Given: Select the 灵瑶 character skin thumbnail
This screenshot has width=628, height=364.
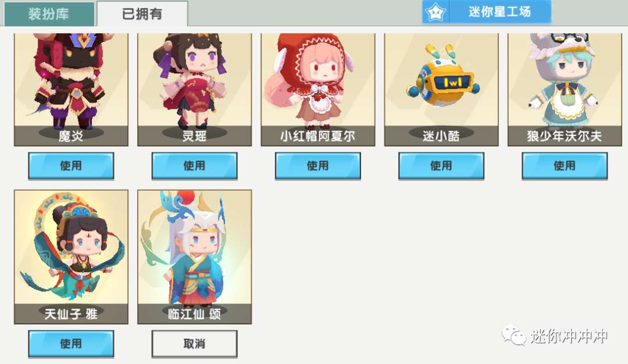Looking at the screenshot, I should click(x=195, y=90).
